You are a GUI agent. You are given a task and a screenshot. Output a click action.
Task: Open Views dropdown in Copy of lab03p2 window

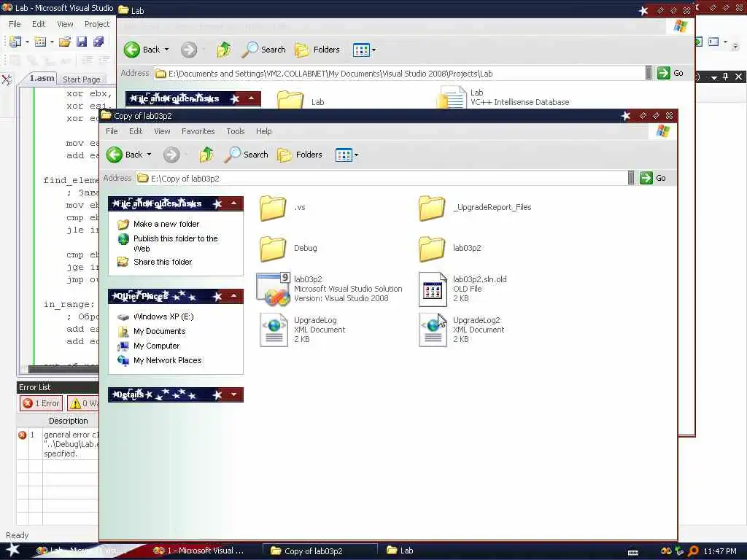click(x=347, y=155)
